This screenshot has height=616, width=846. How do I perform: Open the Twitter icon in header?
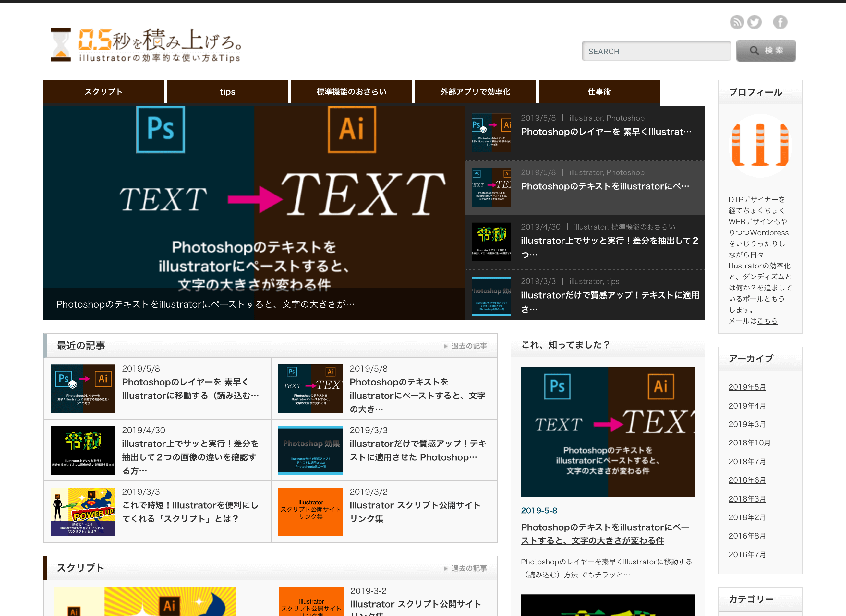754,22
